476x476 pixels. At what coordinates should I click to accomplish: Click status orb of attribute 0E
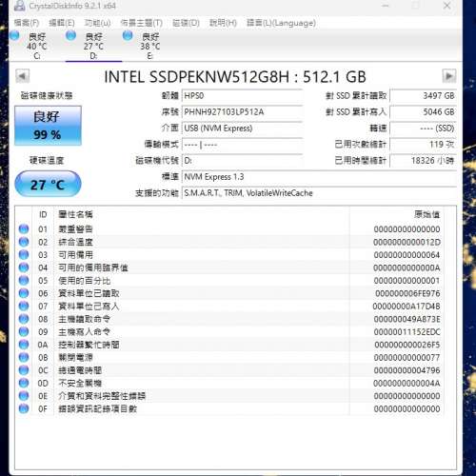24,396
